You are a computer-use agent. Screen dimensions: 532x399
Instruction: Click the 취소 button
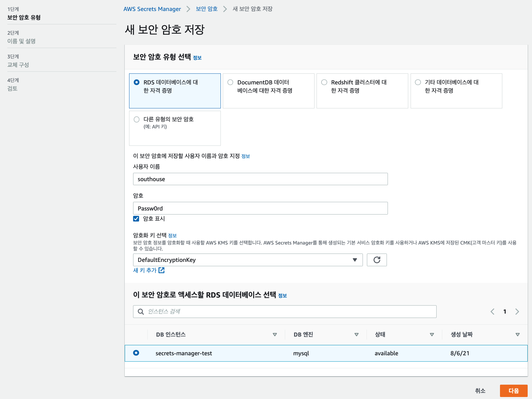pyautogui.click(x=480, y=391)
